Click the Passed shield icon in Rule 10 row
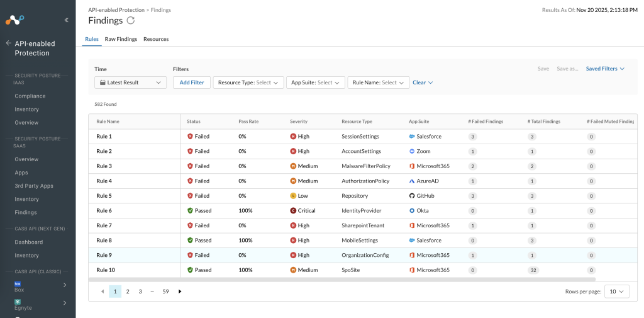Screen dimensions: 644x318 [x=190, y=270]
